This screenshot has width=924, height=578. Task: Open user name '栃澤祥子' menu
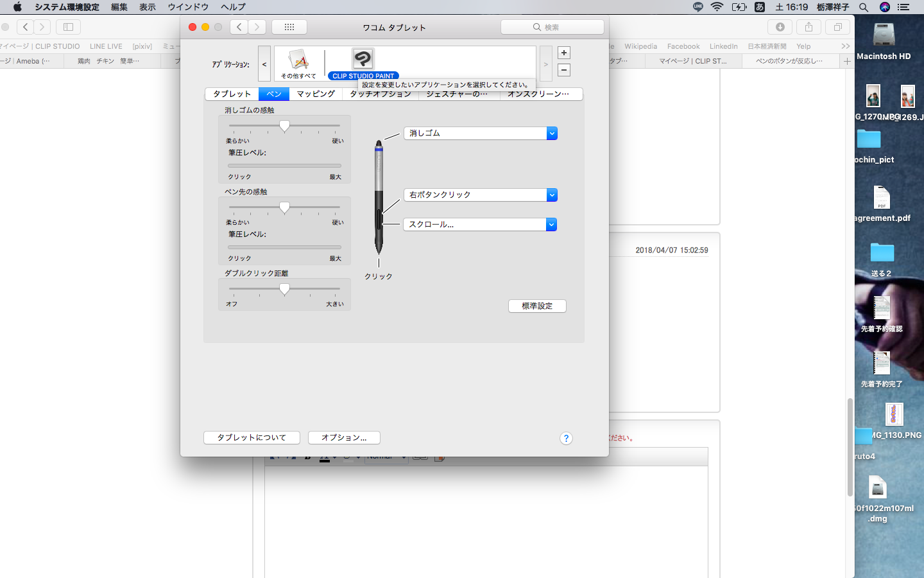click(x=833, y=7)
